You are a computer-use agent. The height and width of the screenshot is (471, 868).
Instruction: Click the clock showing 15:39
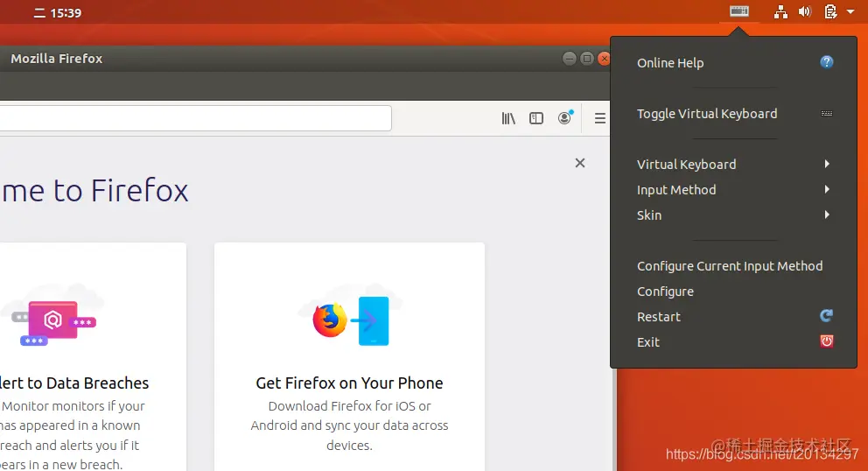point(66,13)
